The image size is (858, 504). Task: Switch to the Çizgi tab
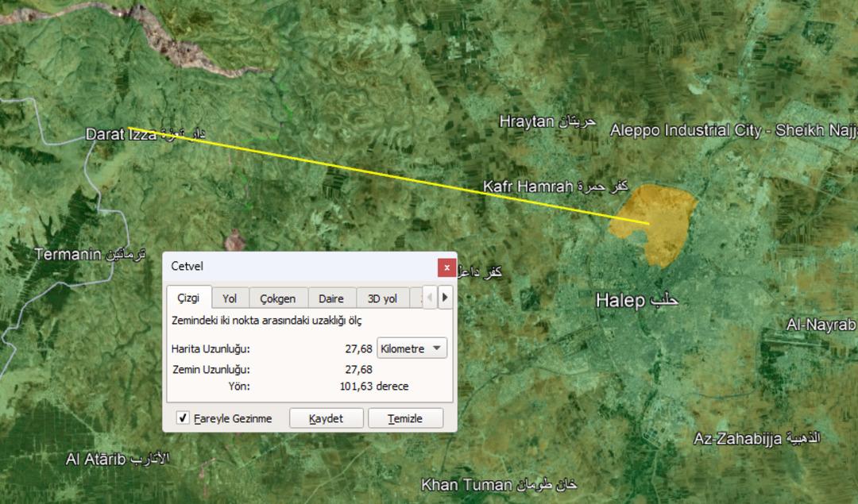coord(188,298)
